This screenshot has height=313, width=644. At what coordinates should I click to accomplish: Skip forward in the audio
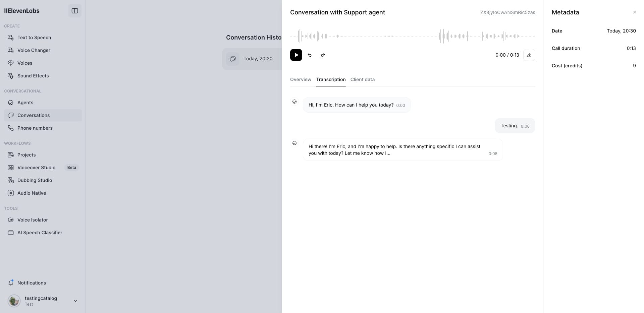323,55
